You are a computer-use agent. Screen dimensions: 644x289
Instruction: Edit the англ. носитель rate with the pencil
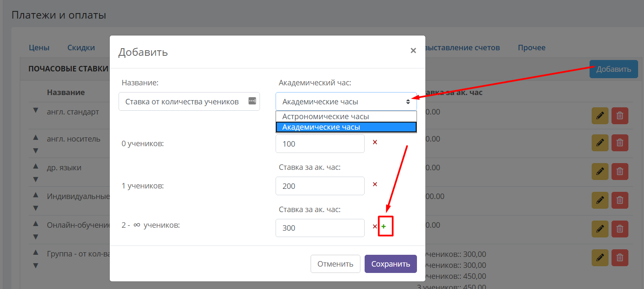click(x=600, y=143)
